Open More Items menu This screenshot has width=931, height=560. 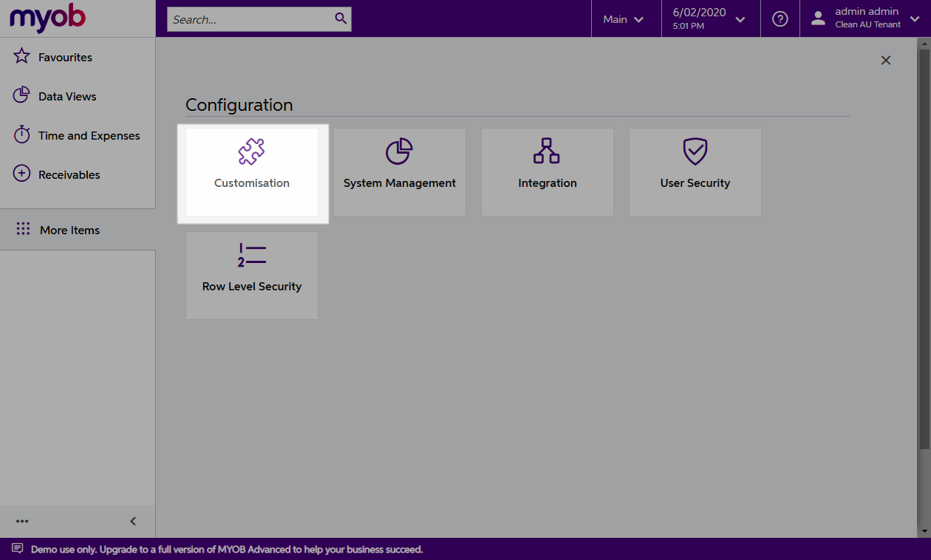(x=78, y=230)
